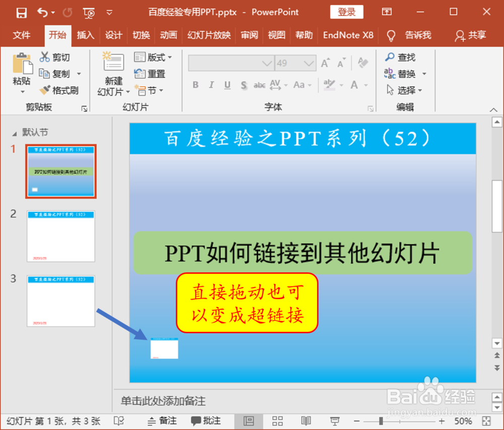The width and height of the screenshot is (504, 430).
Task: Switch to slide sorter view icon
Action: coord(277,421)
